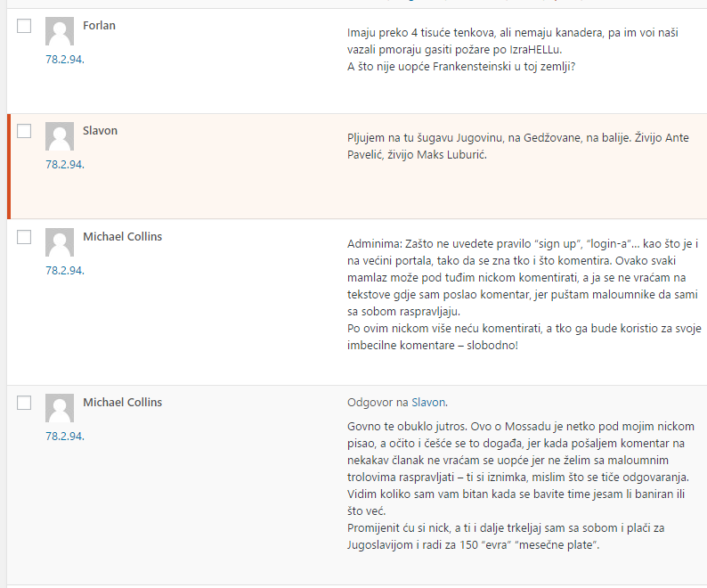Click the author name Forlan
The width and height of the screenshot is (707, 588).
click(x=99, y=25)
